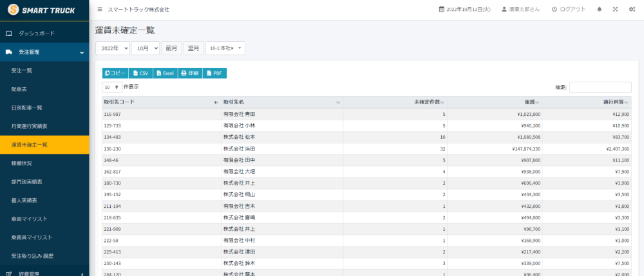Click the 検索 search input field
The width and height of the screenshot is (644, 276).
point(600,87)
